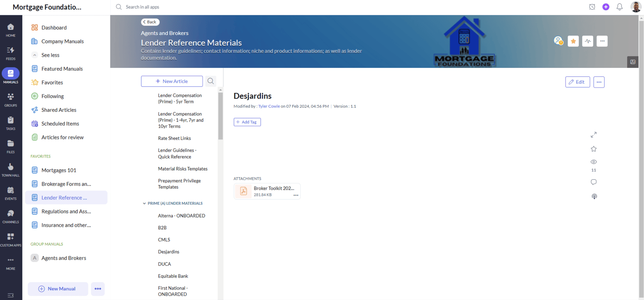Open Files from the left rail

(x=10, y=146)
